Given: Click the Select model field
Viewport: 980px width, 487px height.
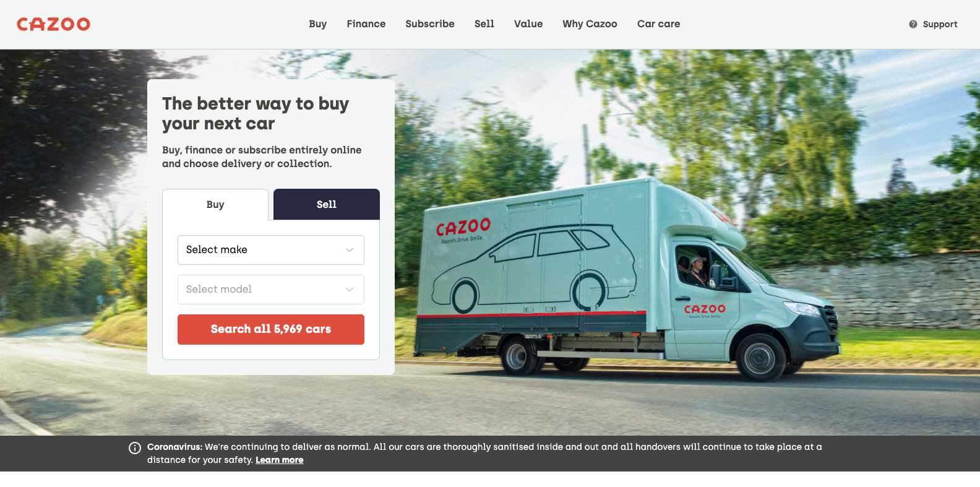Looking at the screenshot, I should point(271,290).
